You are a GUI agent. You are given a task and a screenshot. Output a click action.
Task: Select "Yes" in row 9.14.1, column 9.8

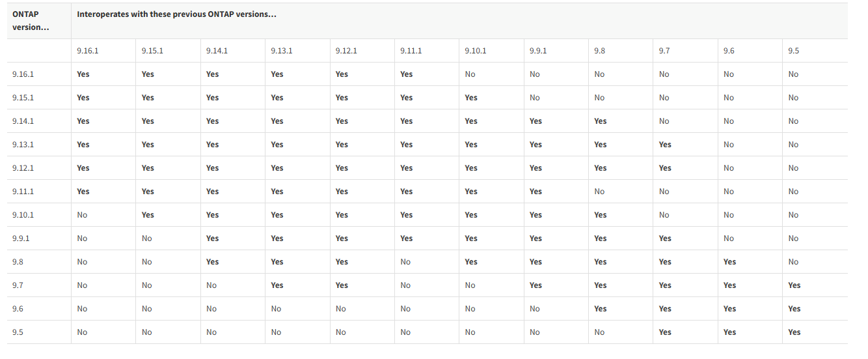click(600, 121)
